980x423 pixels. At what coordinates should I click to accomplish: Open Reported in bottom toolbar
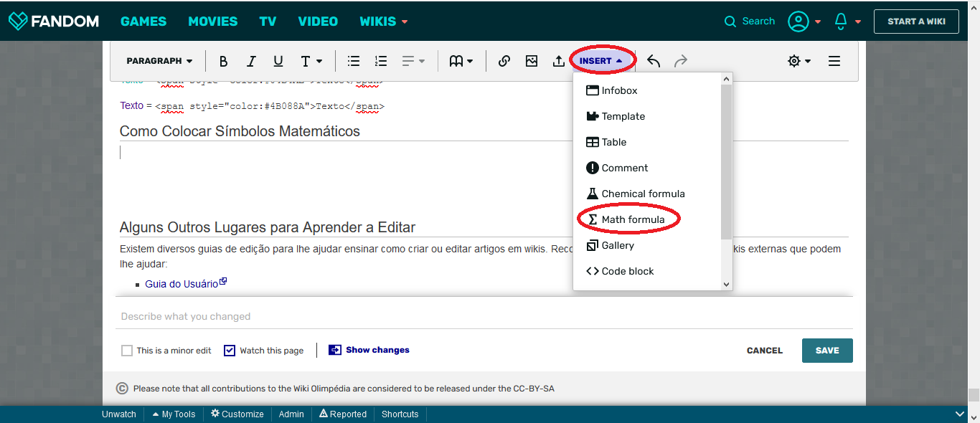[x=343, y=414]
